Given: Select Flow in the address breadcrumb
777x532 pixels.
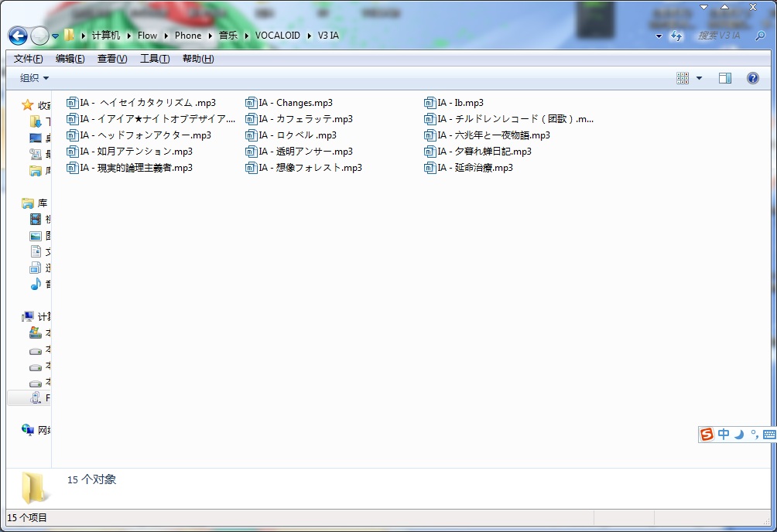Looking at the screenshot, I should [x=147, y=35].
